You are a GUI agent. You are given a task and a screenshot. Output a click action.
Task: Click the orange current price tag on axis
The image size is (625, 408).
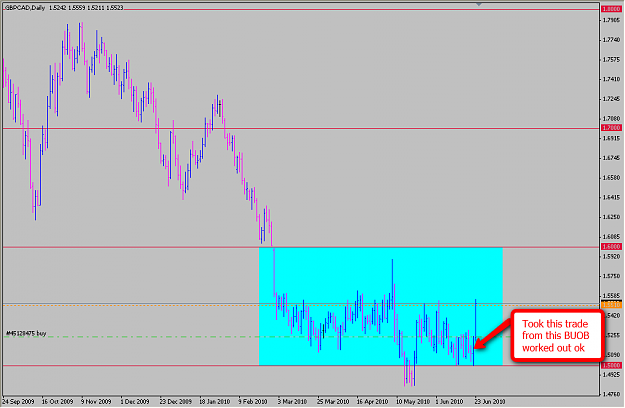coord(611,305)
